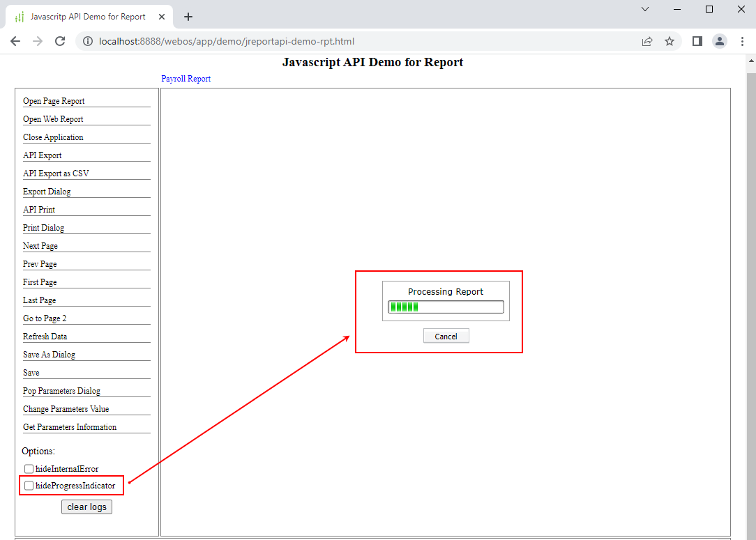Cancel the Processing Report dialog
The image size is (756, 540).
click(446, 336)
